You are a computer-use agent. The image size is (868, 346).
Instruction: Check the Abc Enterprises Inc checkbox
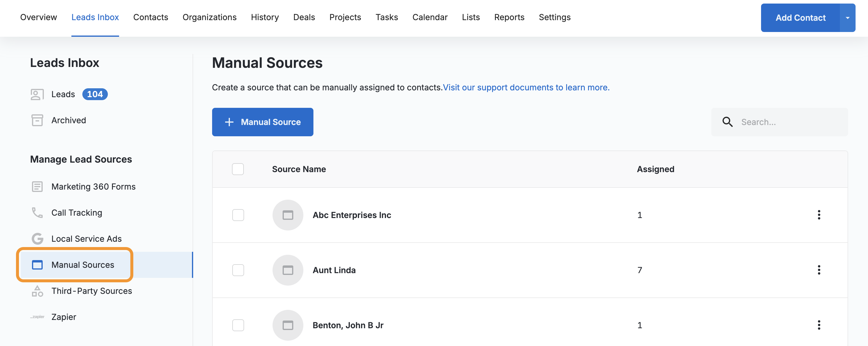pyautogui.click(x=238, y=215)
